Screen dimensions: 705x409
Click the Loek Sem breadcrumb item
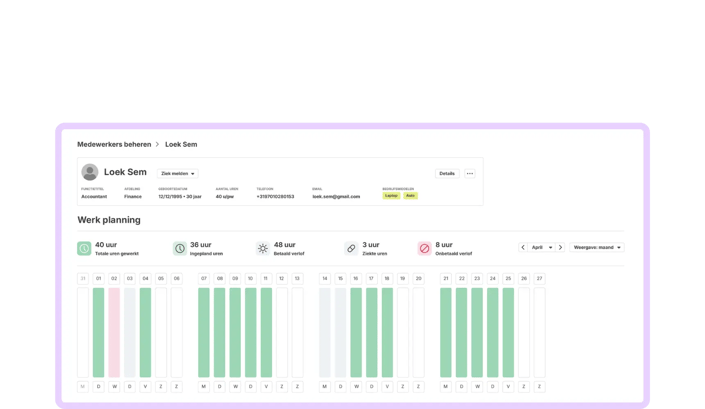click(181, 144)
